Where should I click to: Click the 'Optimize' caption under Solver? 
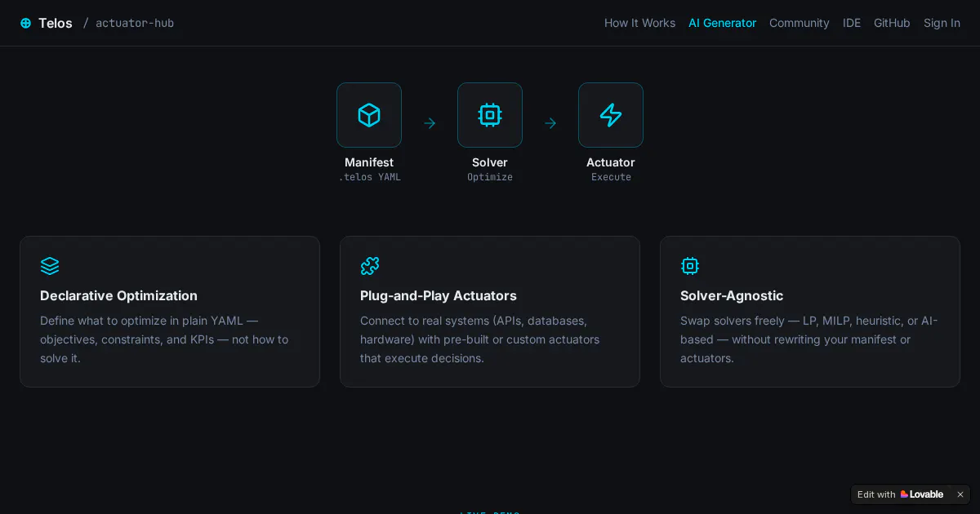click(x=490, y=177)
